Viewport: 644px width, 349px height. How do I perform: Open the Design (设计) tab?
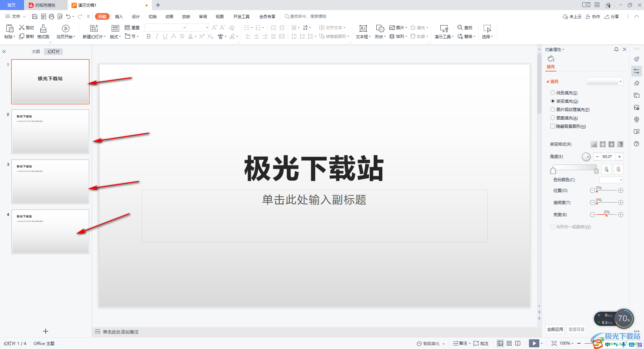[136, 16]
